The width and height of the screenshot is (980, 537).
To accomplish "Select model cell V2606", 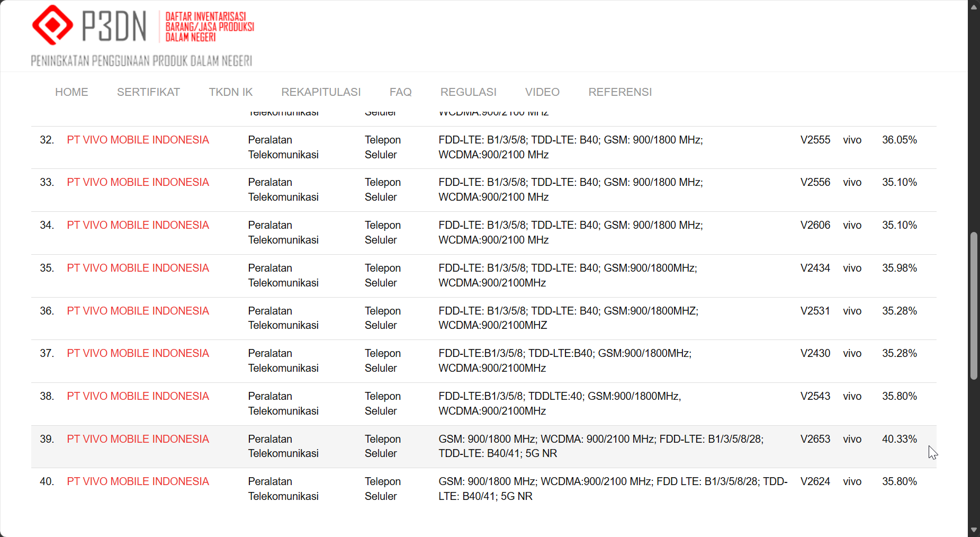I will pyautogui.click(x=815, y=225).
